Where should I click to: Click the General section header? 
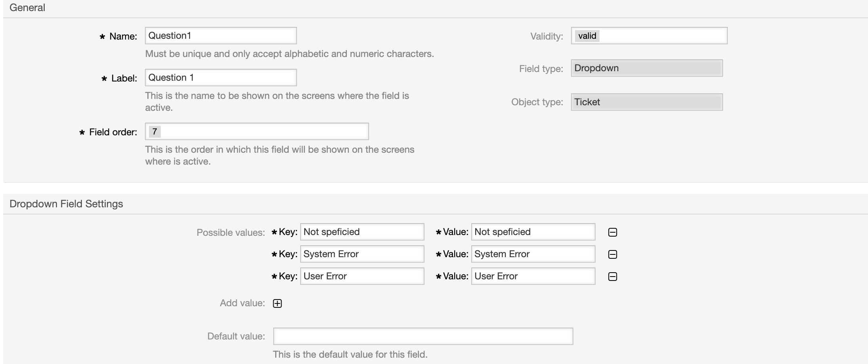click(x=27, y=8)
